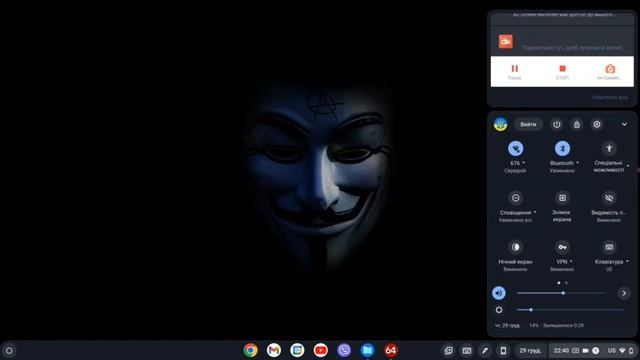Click the 22:40 status area clock
This screenshot has height=360, width=640.
[561, 351]
